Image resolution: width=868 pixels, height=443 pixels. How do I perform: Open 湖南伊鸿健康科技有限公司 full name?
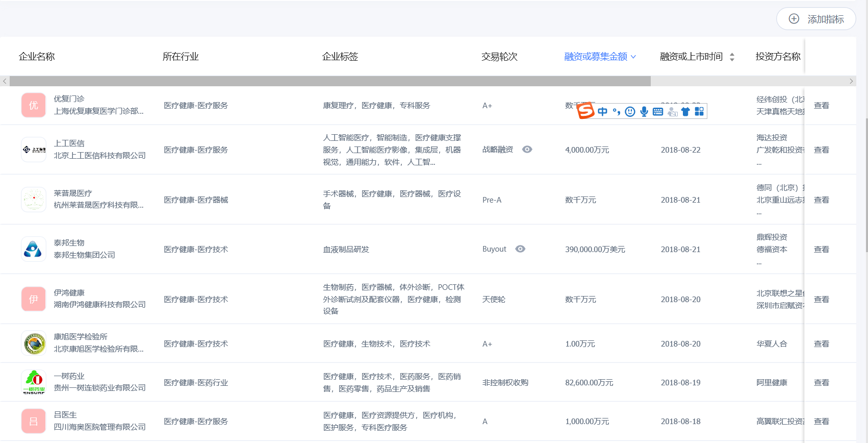click(x=99, y=304)
